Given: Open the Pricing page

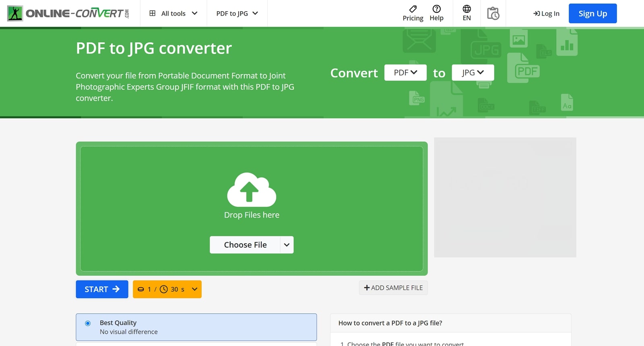Looking at the screenshot, I should [413, 13].
